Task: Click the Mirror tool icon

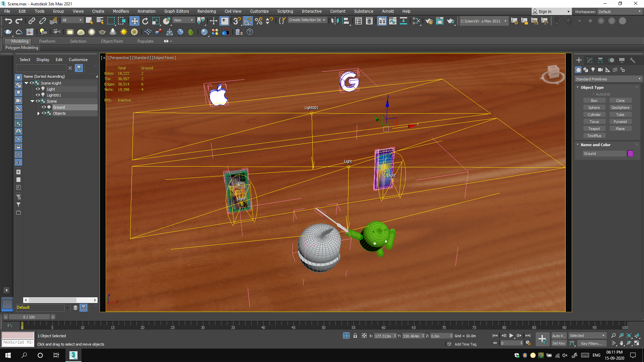Action: pos(335,21)
